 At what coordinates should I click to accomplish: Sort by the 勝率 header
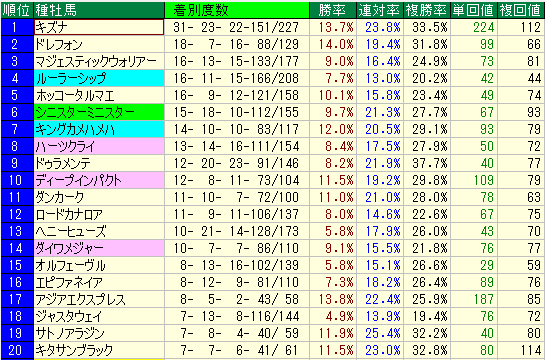(333, 10)
